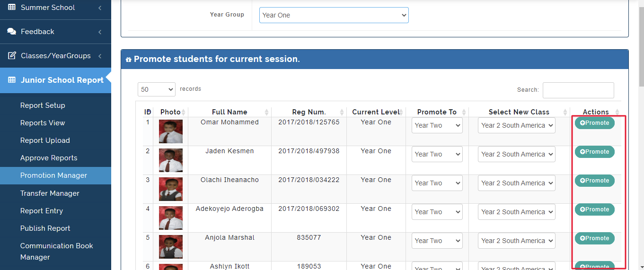Open new class dropdown for Jaden Kesmen
Image resolution: width=644 pixels, height=270 pixels.
pos(517,154)
